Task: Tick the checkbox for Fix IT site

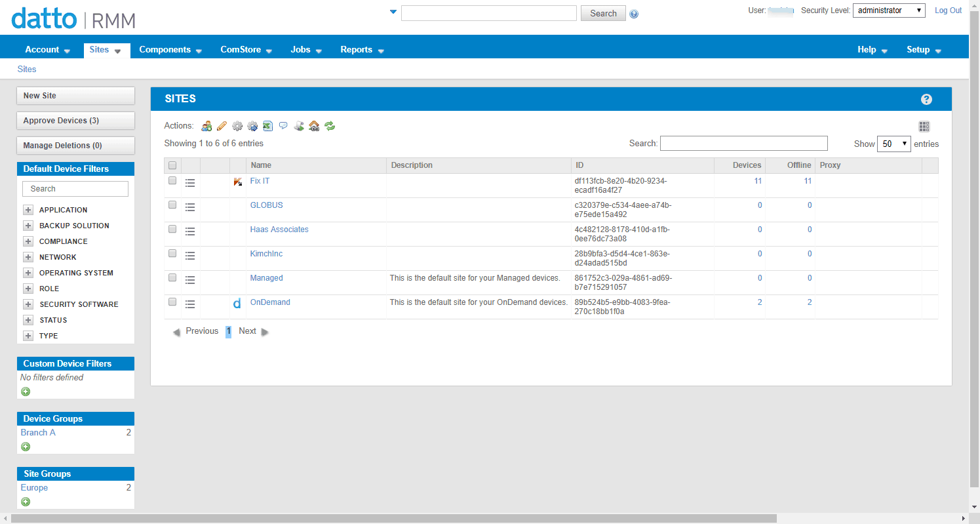Action: pyautogui.click(x=172, y=180)
